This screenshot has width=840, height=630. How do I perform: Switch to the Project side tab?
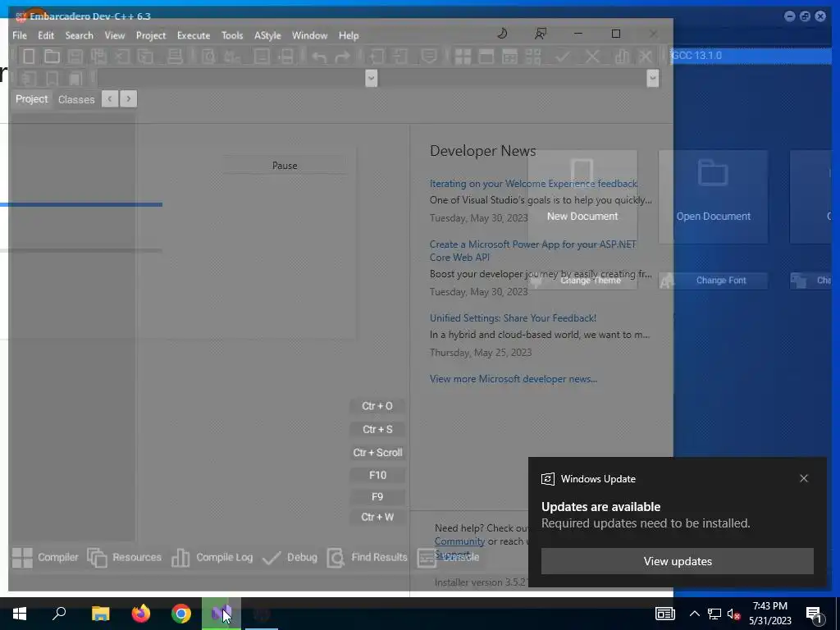[x=32, y=99]
